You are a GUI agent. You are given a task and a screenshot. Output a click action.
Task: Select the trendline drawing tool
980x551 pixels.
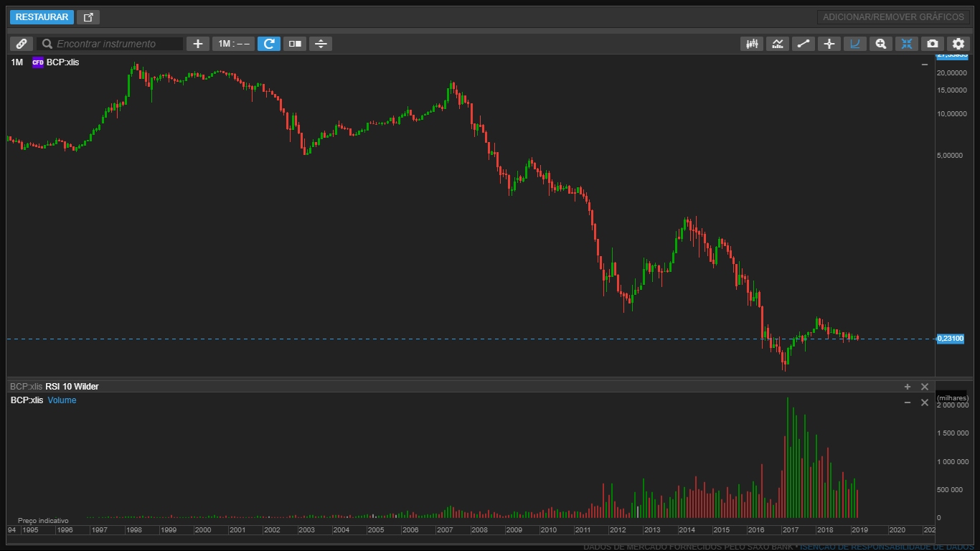coord(804,44)
